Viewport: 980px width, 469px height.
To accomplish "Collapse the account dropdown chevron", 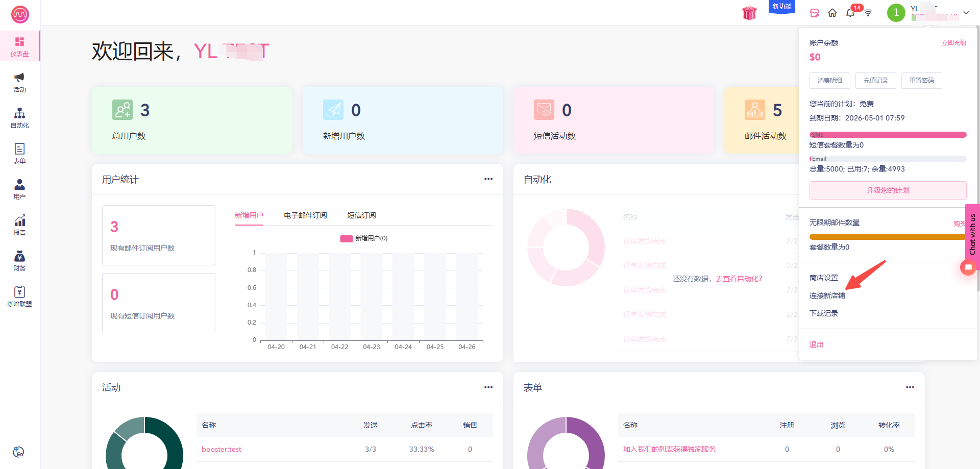I will click(x=966, y=13).
